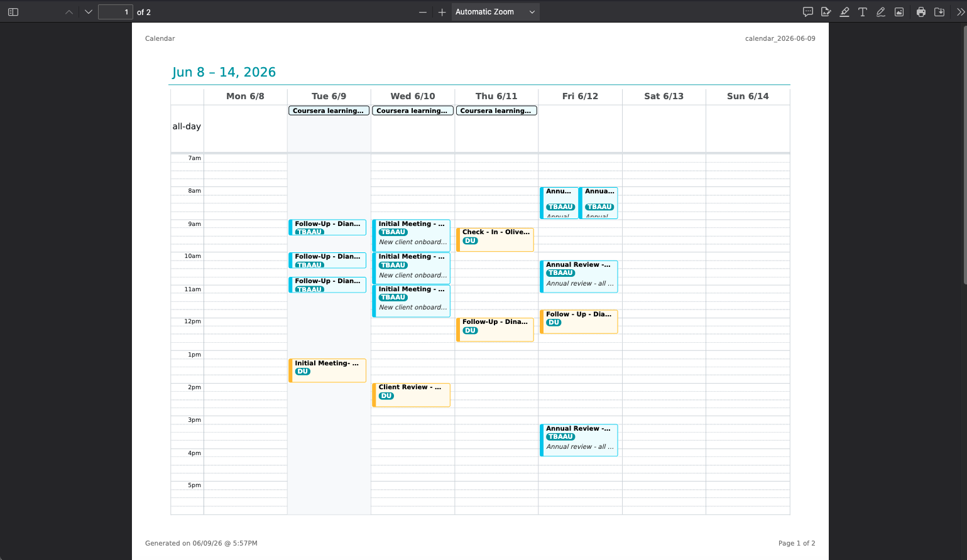Click Wednesday's 9am Initial Meeting event
967x560 pixels.
pyautogui.click(x=411, y=235)
